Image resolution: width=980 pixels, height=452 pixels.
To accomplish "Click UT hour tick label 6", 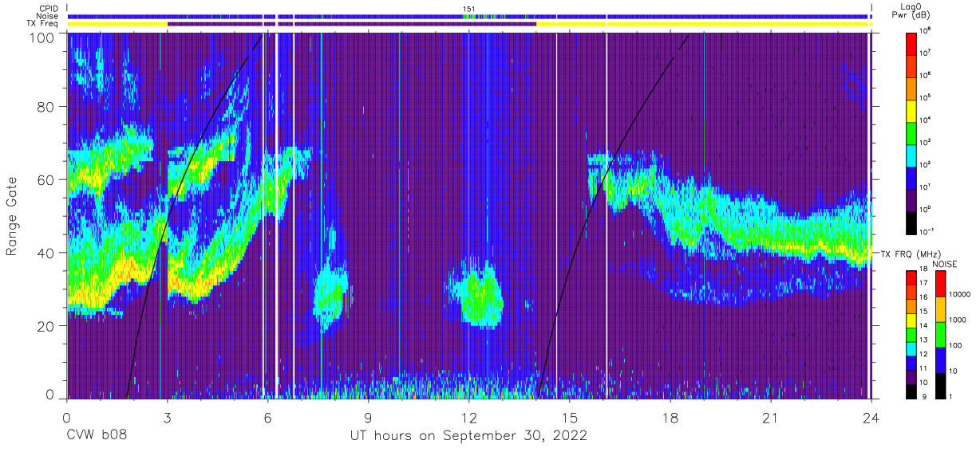I will [x=267, y=418].
